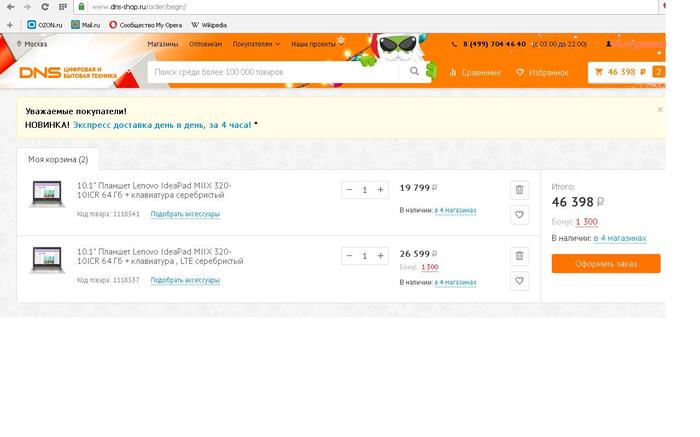
Task: Add a bookmark with the plus icon
Action: point(10,25)
